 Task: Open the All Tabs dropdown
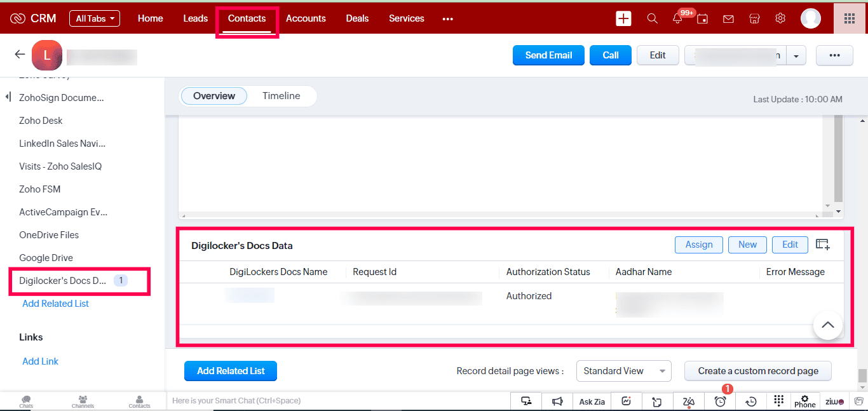click(x=95, y=18)
